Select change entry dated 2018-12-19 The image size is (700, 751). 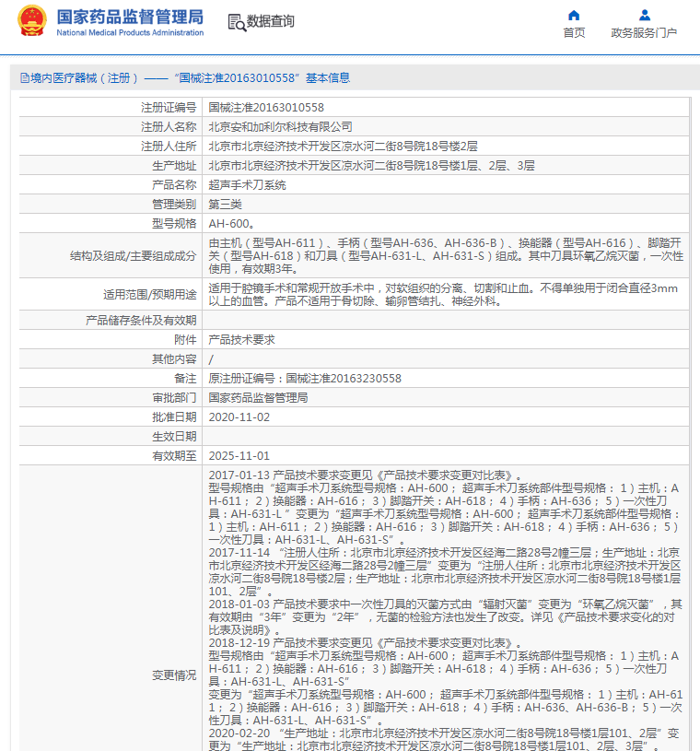446,682
